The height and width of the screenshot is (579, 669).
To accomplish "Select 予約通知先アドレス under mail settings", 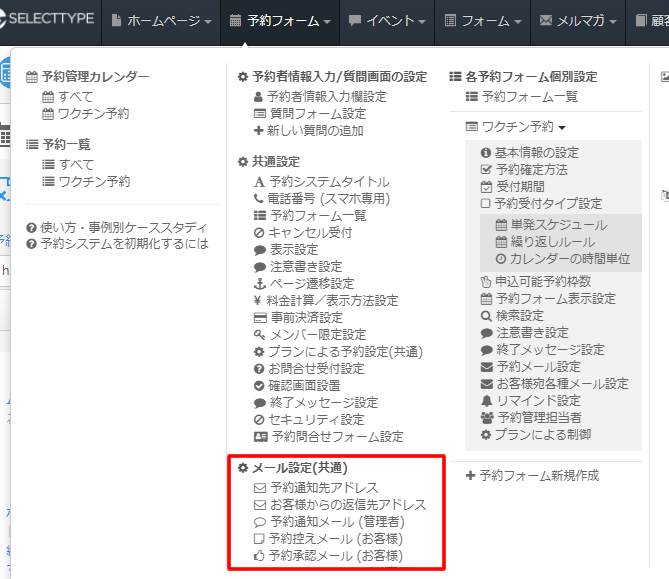I will [323, 488].
